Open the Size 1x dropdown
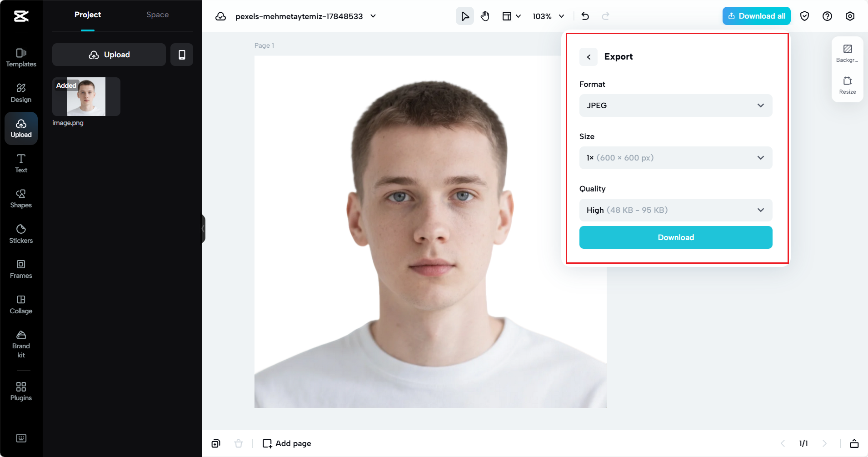 tap(676, 158)
